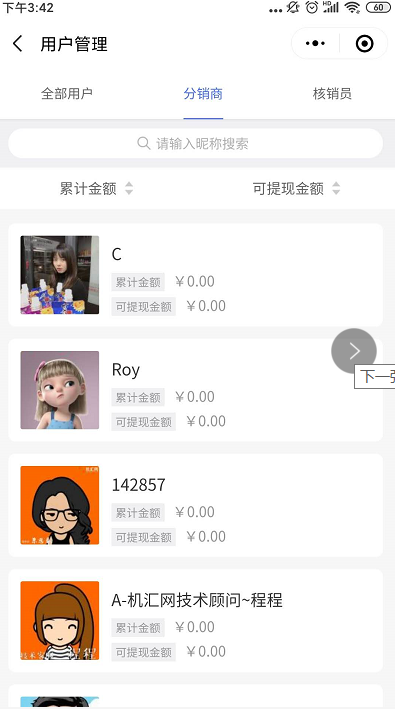The image size is (395, 709).
Task: Open distributor Roy's name entry
Action: [126, 370]
